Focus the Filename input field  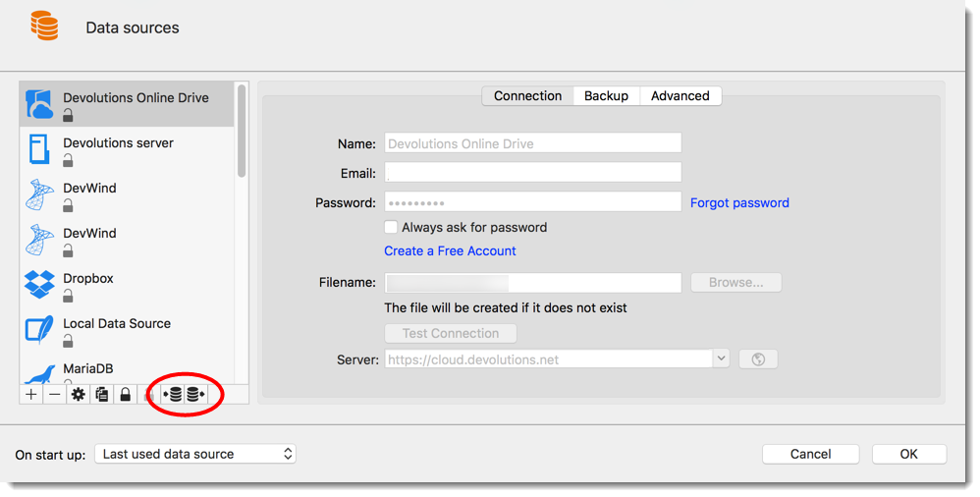pyautogui.click(x=532, y=283)
